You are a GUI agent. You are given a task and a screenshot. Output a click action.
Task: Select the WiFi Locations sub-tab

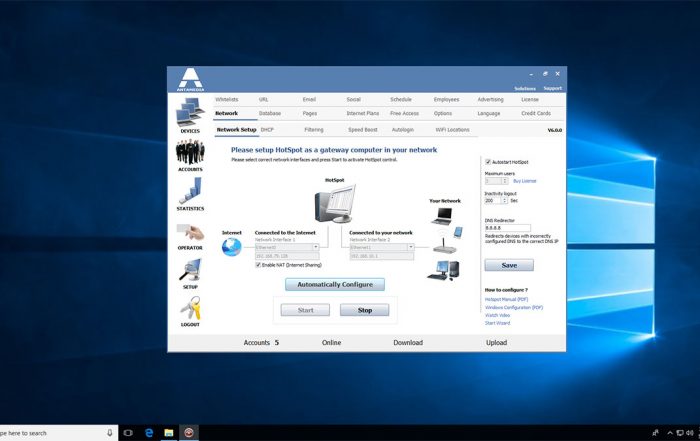(x=452, y=130)
